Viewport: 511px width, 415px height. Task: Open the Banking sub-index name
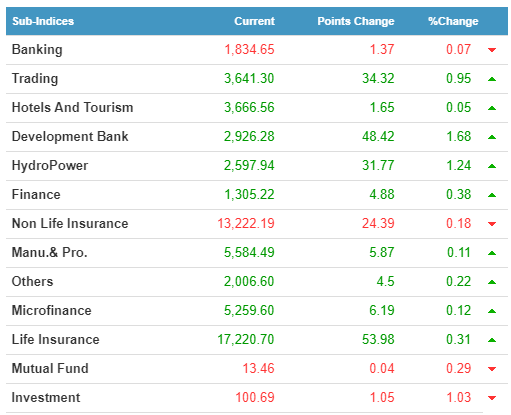click(x=37, y=50)
